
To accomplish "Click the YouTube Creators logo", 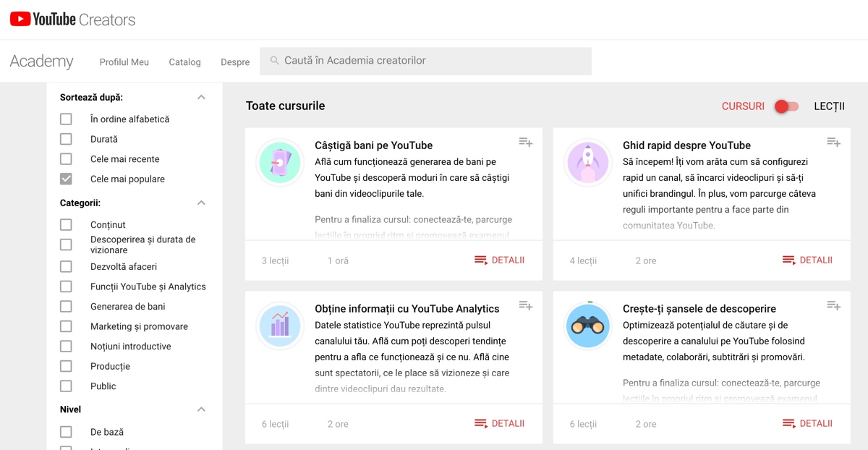I will point(71,19).
